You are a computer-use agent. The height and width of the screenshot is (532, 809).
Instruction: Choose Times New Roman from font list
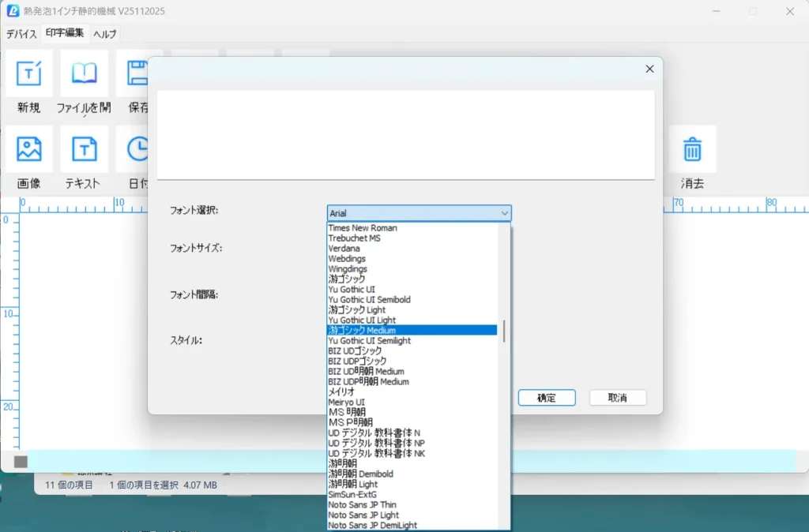tap(363, 227)
